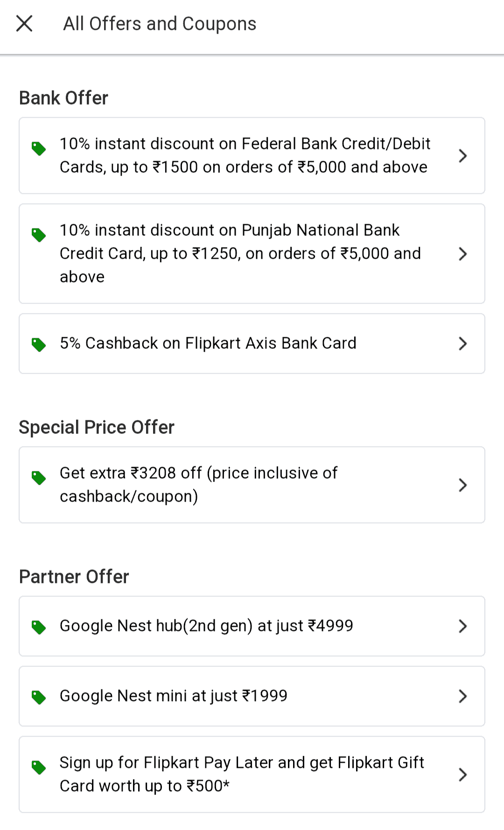Open the 5% Cashback on Flipkart Axis Bank Card
504x830 pixels.
pyautogui.click(x=208, y=343)
